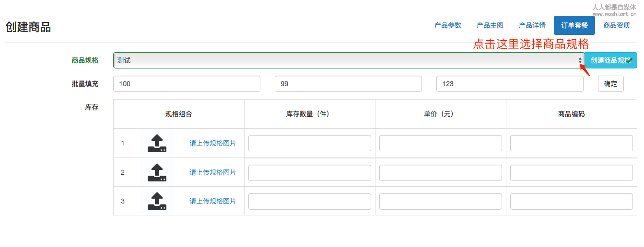Focus the batch fill field containing 99
Screen dimensions: 644x247
click(x=348, y=84)
